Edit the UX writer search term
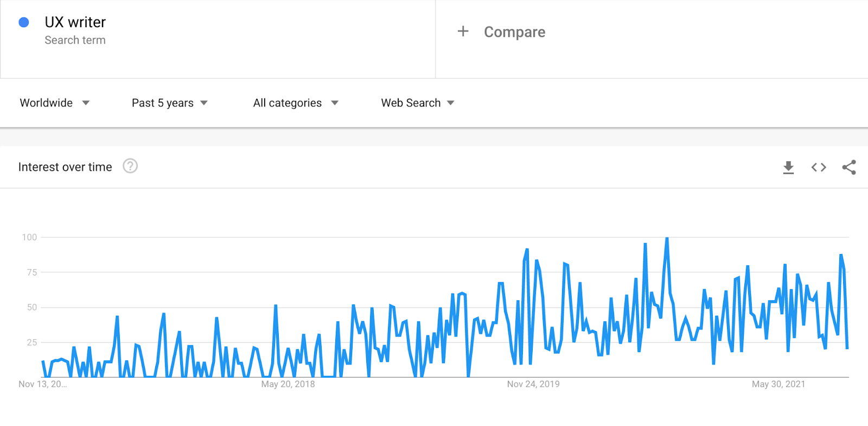868x426 pixels. pyautogui.click(x=75, y=22)
